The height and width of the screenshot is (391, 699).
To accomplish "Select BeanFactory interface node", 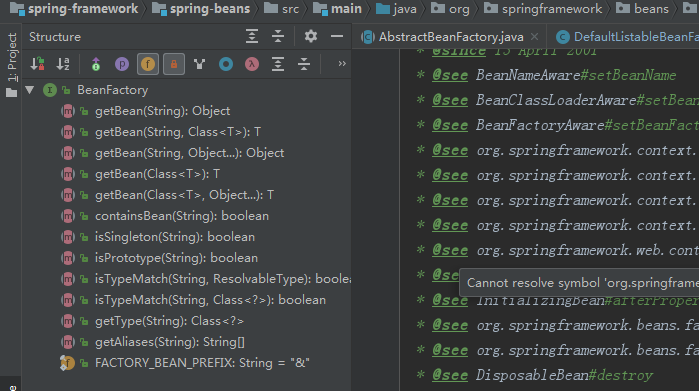I will pyautogui.click(x=112, y=90).
